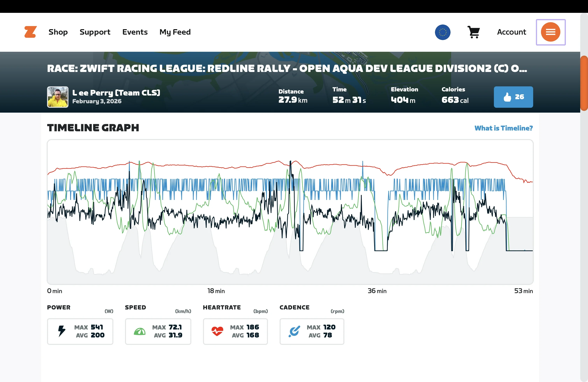Screen dimensions: 588x382
Task: Click the Calories 663 cal value
Action: pos(455,100)
